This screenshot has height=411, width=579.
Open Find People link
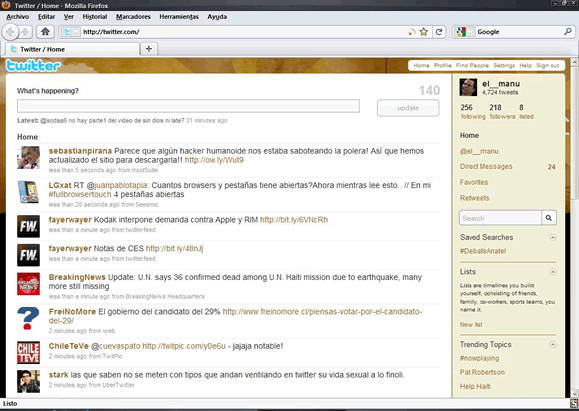[472, 65]
